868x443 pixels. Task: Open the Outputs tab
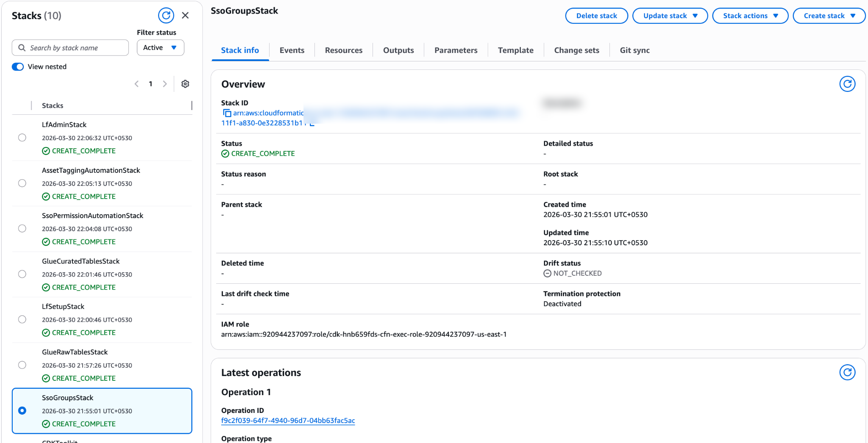pos(398,50)
